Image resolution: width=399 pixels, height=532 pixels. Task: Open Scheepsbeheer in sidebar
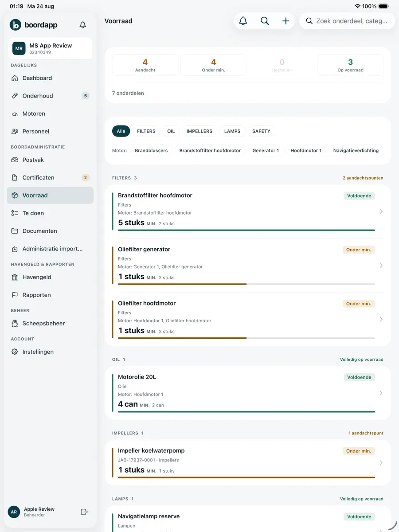click(50, 323)
